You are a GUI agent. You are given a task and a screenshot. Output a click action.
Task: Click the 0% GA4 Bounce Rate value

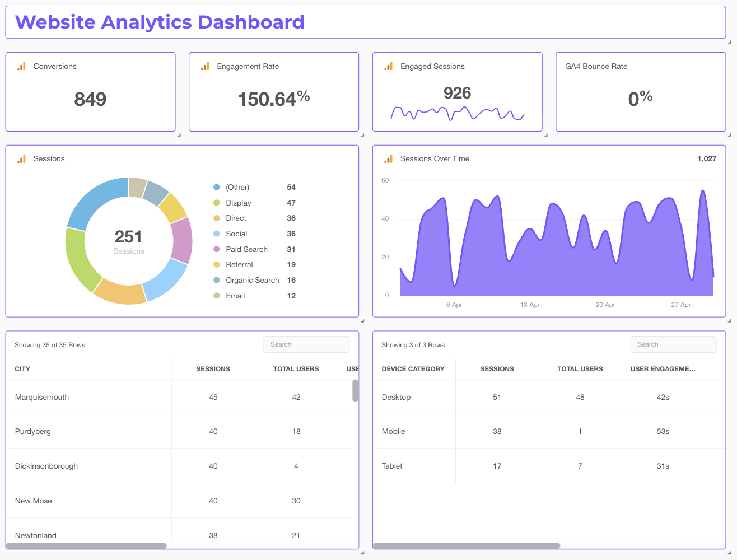tap(641, 99)
